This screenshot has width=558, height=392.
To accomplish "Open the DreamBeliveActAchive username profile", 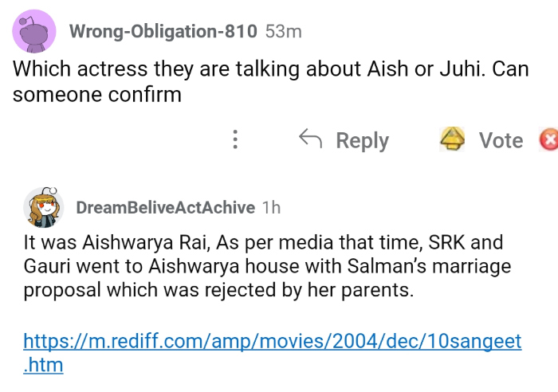I will [164, 207].
